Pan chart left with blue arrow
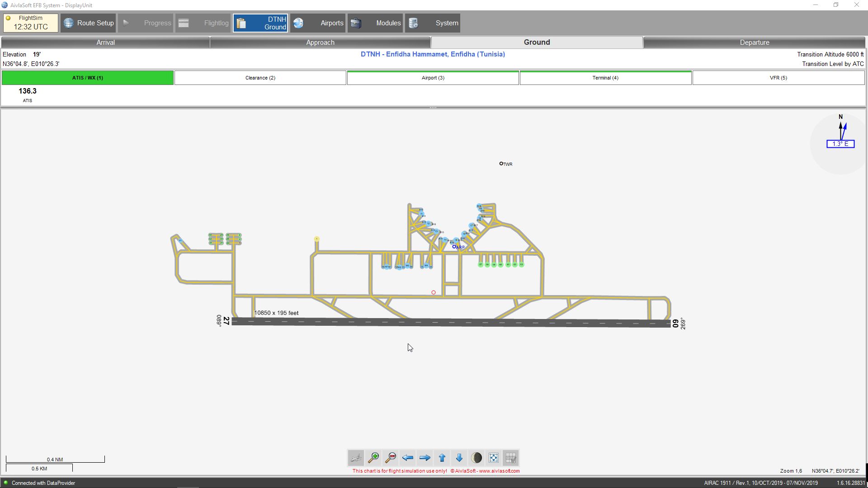The width and height of the screenshot is (868, 488). (x=408, y=458)
